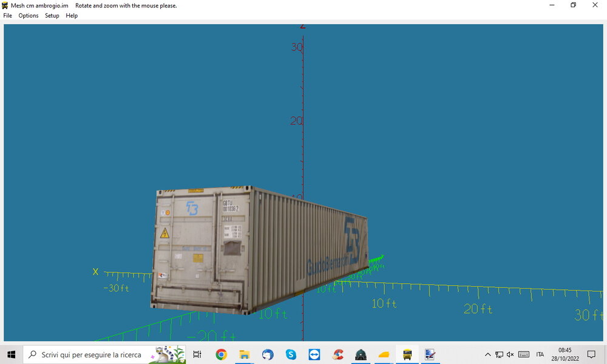Image resolution: width=607 pixels, height=364 pixels.
Task: Minimize the Mesh viewer window
Action: [x=552, y=5]
